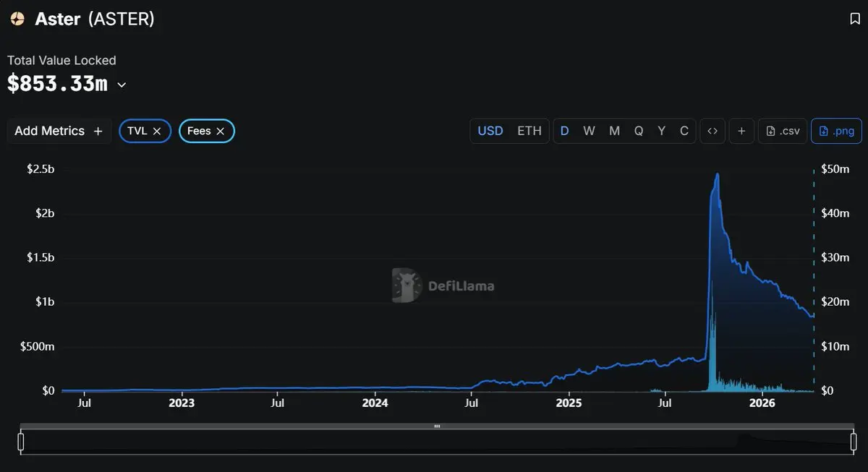
Task: Click the $500m left axis label
Action: click(x=37, y=347)
